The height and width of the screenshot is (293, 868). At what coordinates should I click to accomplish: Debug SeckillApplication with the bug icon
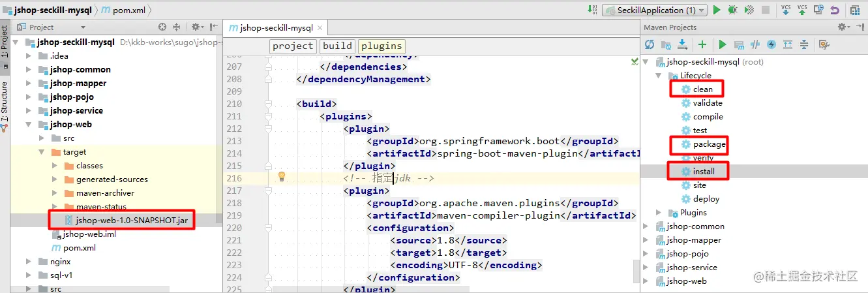click(x=733, y=10)
